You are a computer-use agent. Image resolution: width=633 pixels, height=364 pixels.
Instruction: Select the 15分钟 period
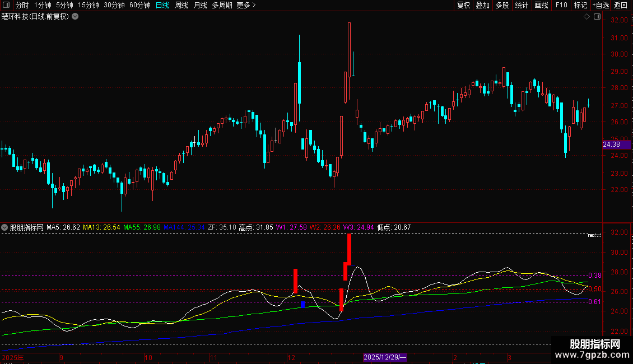88,5
